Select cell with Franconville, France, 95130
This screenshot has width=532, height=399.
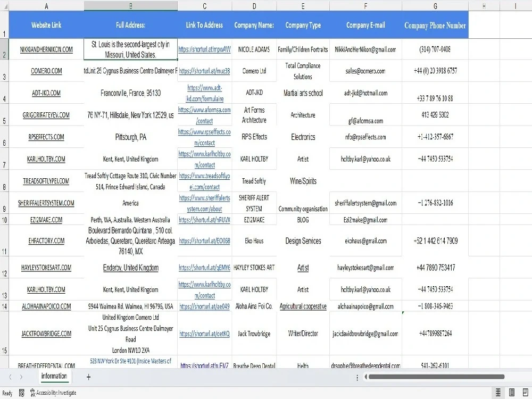tap(131, 93)
